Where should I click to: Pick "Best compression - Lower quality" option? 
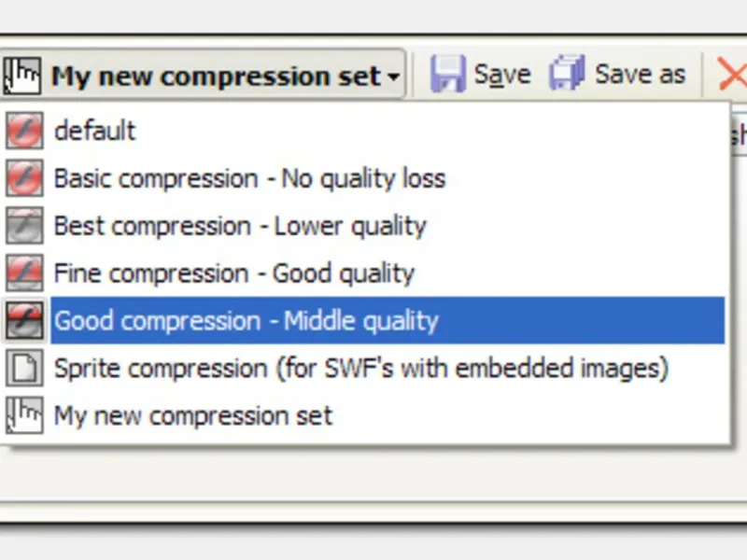pyautogui.click(x=240, y=226)
